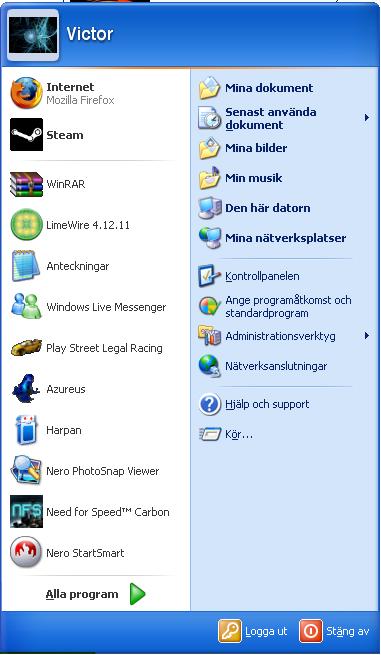
Task: Expand Administrationsverktyg submenu arrow
Action: tap(366, 335)
